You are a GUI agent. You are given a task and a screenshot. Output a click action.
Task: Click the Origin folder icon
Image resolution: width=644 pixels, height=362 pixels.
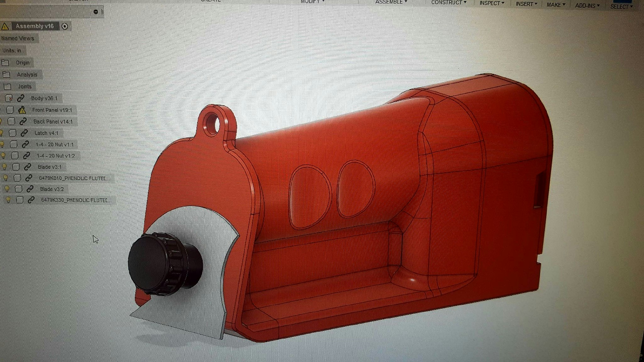tap(5, 63)
